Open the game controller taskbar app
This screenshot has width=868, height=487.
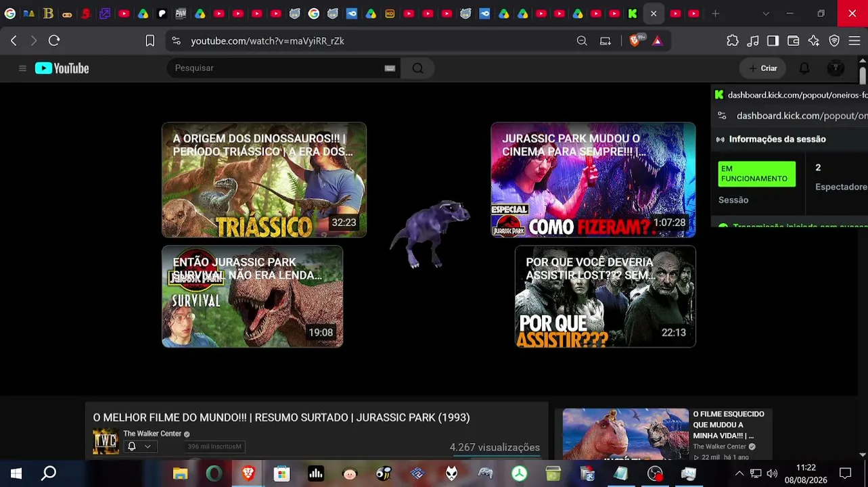click(485, 473)
